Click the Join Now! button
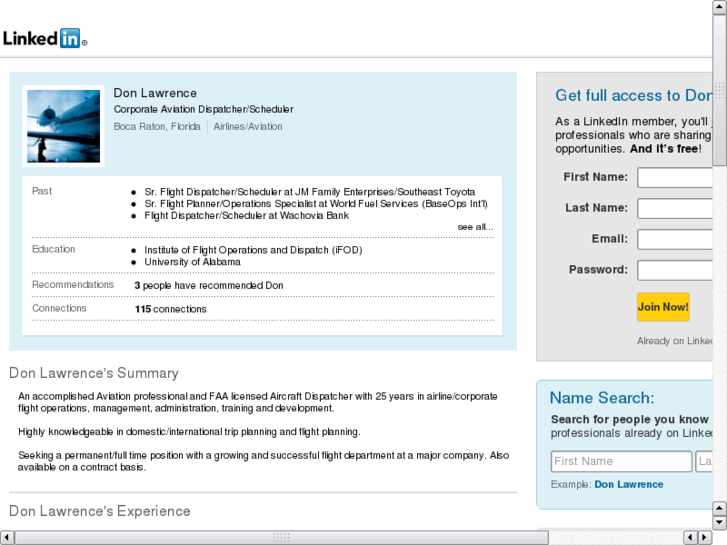727x545 pixels. [x=663, y=307]
